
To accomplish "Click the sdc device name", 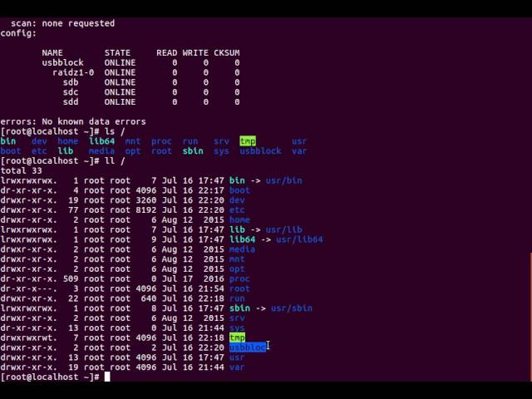I will (x=71, y=92).
